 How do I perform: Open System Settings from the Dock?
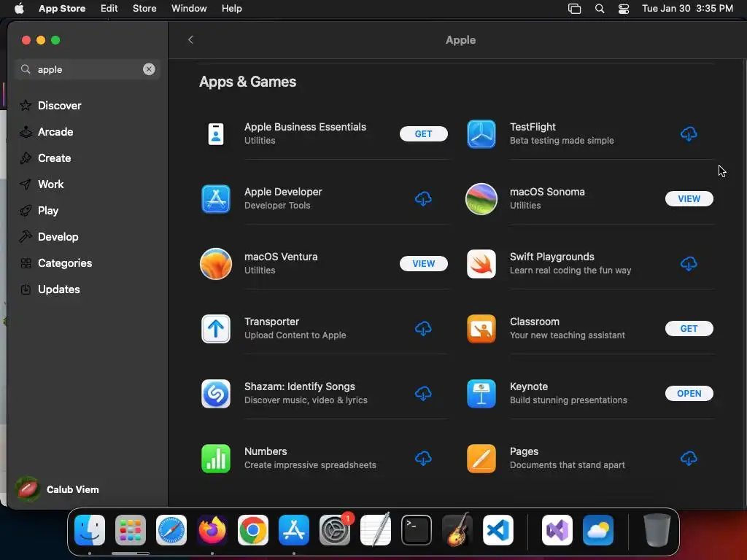[334, 530]
